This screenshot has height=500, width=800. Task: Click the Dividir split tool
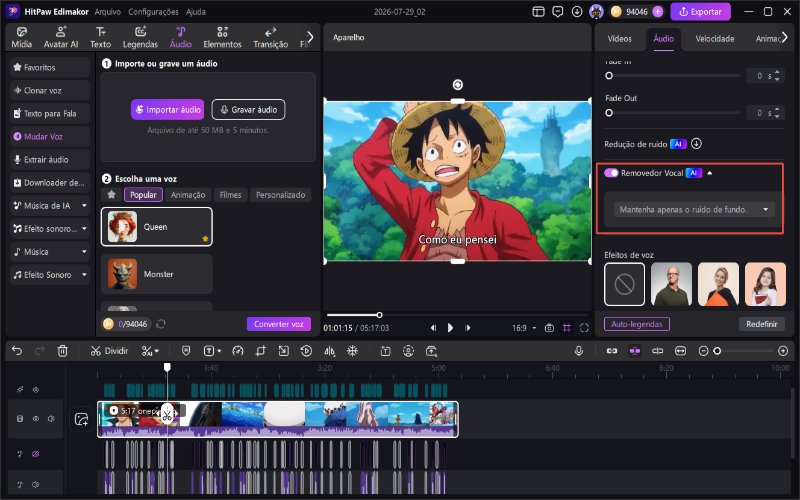(x=109, y=351)
